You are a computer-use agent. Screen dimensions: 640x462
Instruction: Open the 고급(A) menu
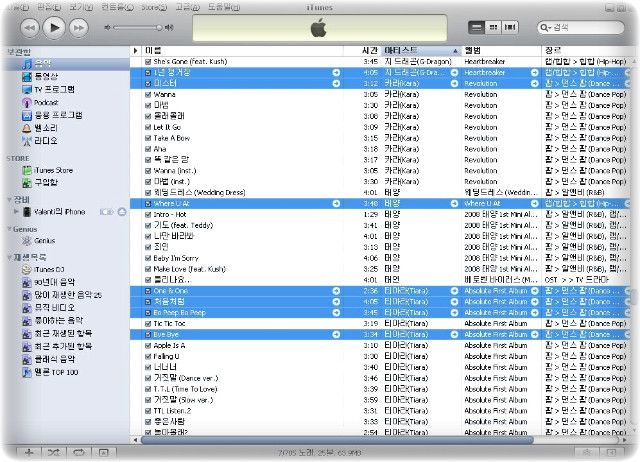click(187, 7)
